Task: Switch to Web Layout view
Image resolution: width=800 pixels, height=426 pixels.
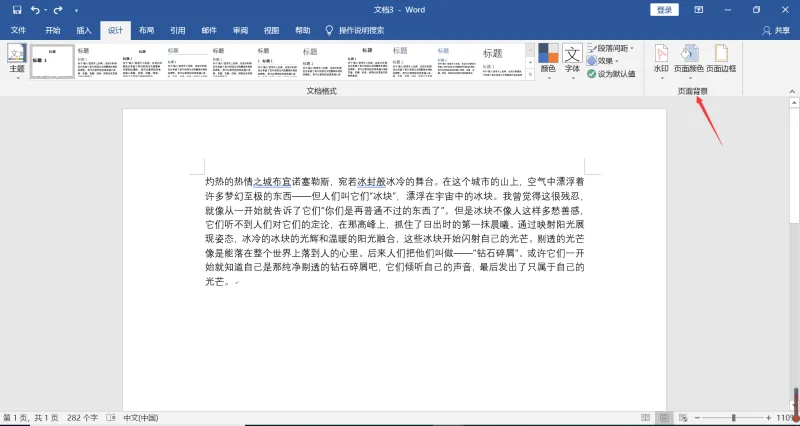Action: 683,418
